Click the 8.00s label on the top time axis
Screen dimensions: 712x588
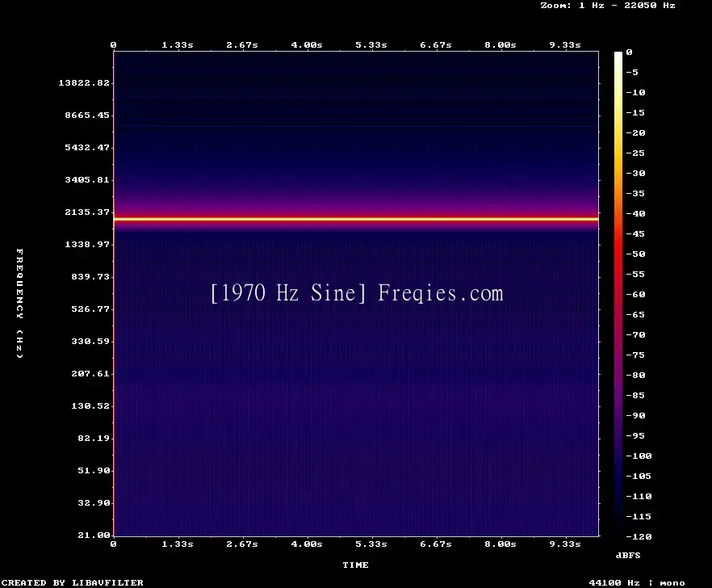point(500,44)
